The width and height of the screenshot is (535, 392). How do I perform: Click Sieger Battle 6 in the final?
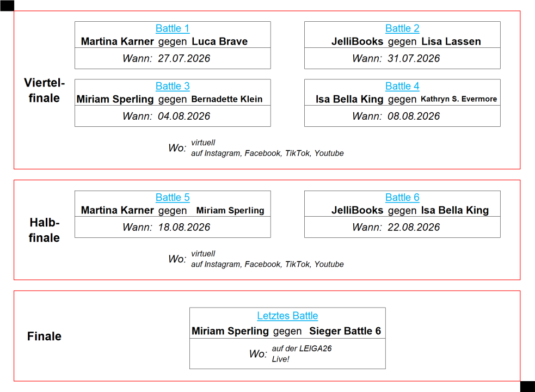(345, 331)
